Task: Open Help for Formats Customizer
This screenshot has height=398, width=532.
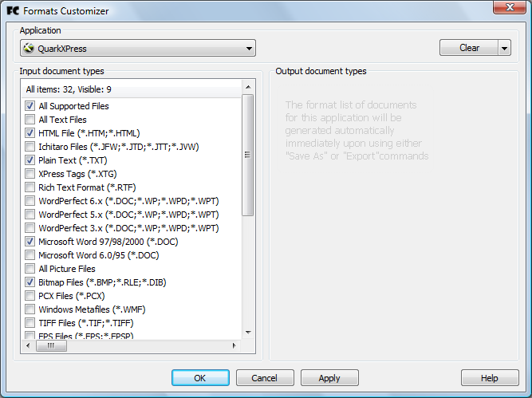Action: tap(489, 378)
